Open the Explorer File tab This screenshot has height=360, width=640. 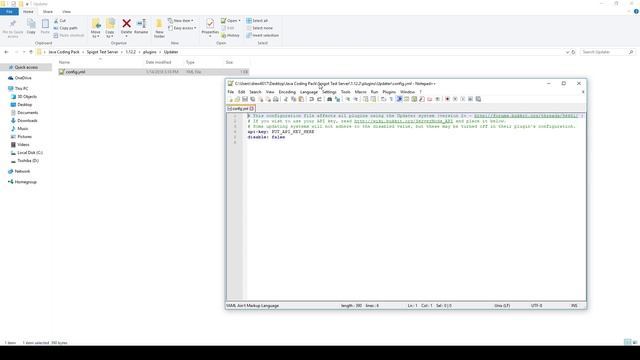(9, 11)
